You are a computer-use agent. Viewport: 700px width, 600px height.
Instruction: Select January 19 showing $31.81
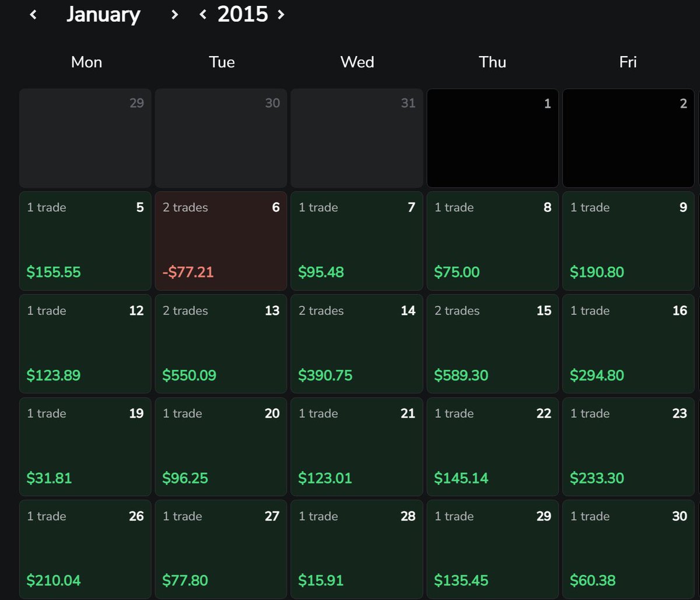[85, 446]
